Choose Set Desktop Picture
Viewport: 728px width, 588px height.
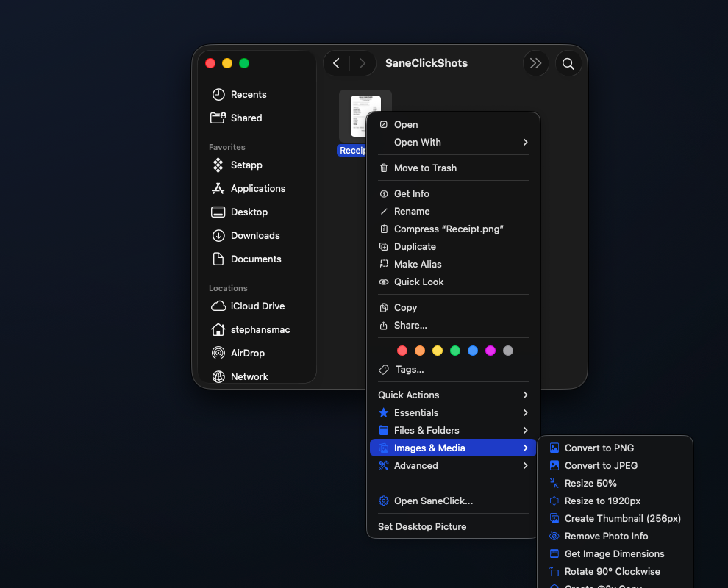tap(453, 527)
